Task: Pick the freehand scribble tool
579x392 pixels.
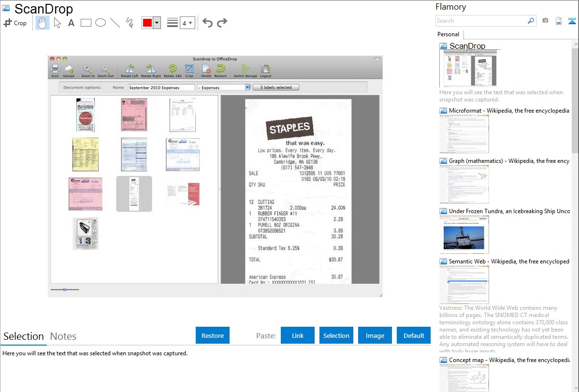Action: tap(130, 23)
